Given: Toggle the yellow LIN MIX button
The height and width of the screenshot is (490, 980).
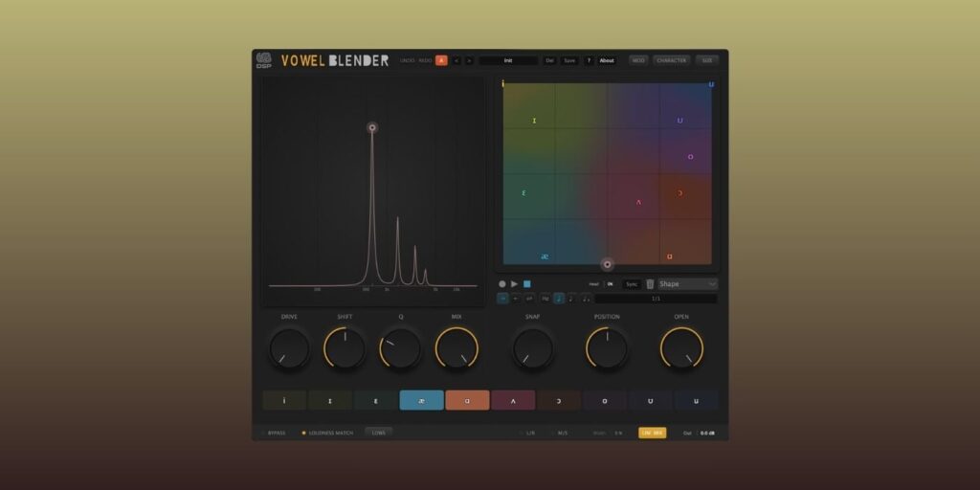Looking at the screenshot, I should [653, 434].
